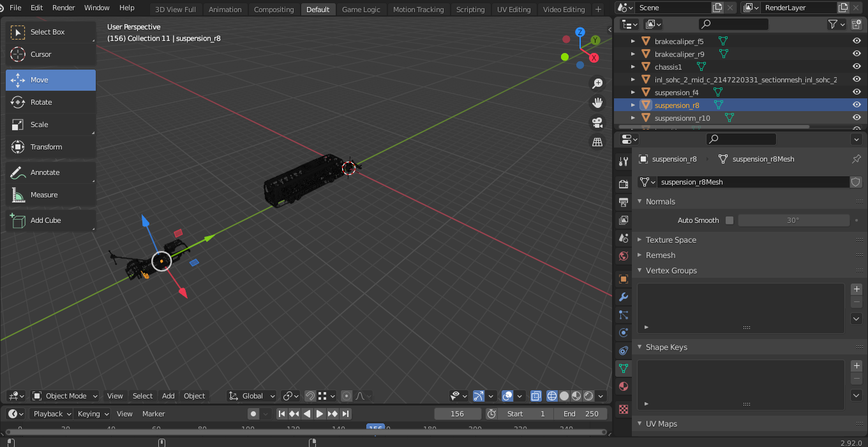Open the Render menu
The height and width of the screenshot is (447, 868).
[x=63, y=8]
